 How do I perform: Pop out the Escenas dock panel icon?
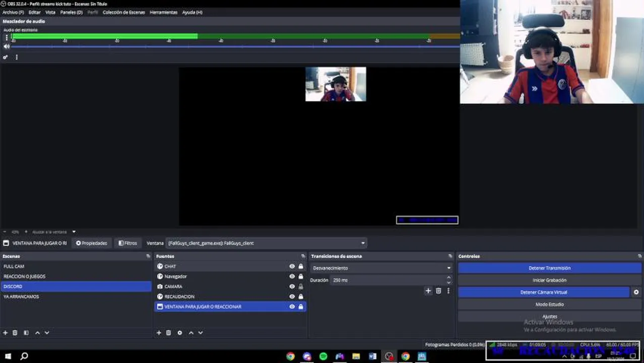click(x=148, y=257)
